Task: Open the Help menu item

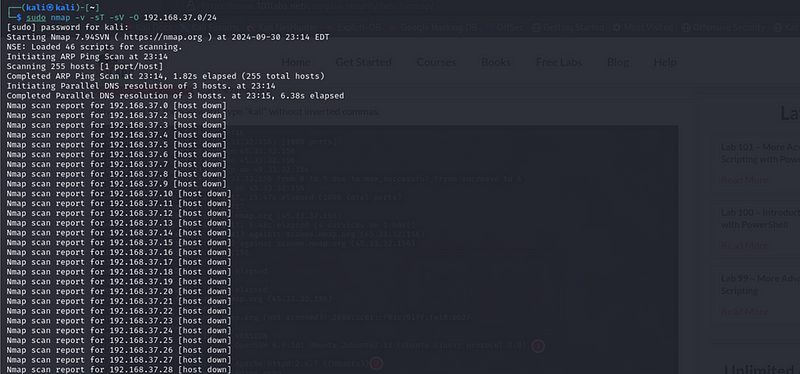Action: click(665, 62)
